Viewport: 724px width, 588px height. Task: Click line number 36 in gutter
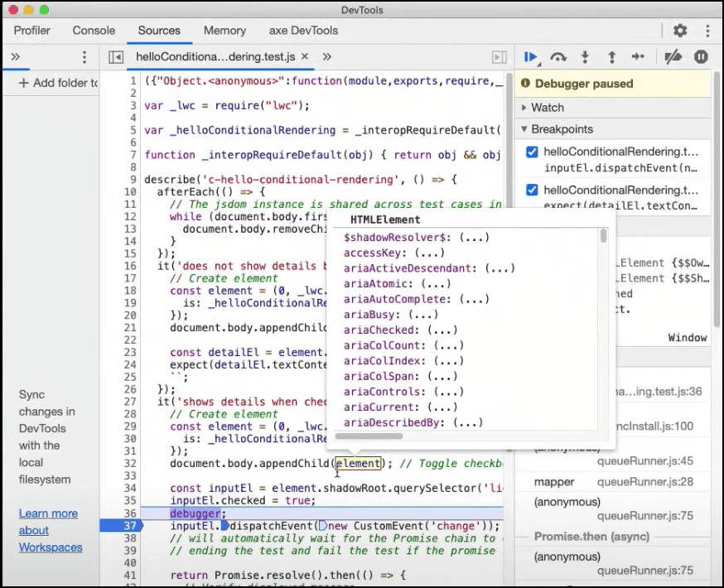(x=130, y=513)
